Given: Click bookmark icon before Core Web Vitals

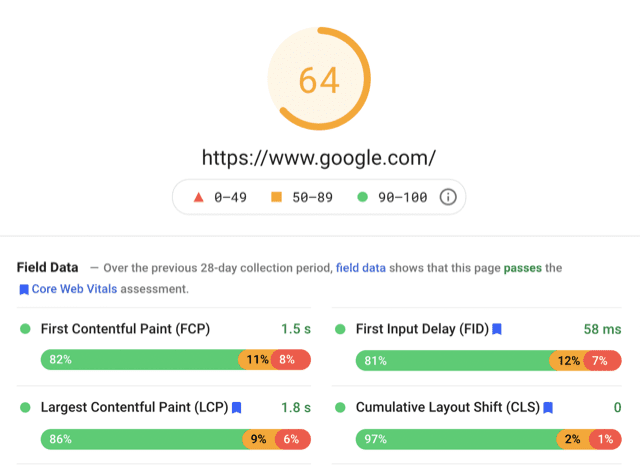Looking at the screenshot, I should [23, 289].
